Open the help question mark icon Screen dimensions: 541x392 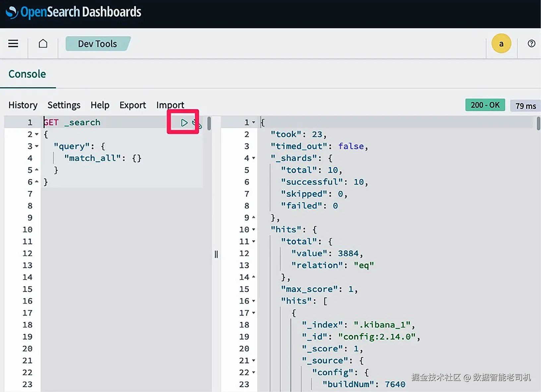[531, 43]
